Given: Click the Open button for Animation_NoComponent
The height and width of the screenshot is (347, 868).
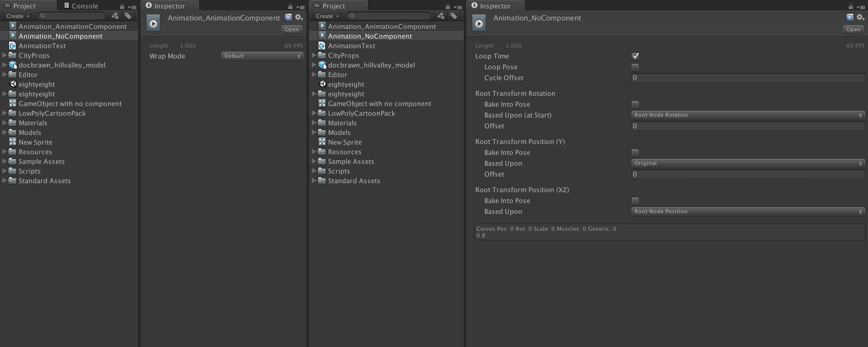Looking at the screenshot, I should coord(853,29).
